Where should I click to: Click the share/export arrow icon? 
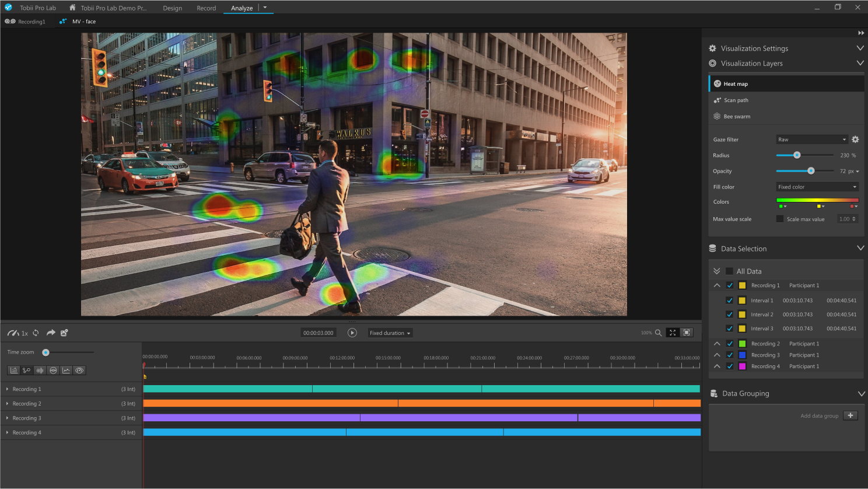pos(51,333)
